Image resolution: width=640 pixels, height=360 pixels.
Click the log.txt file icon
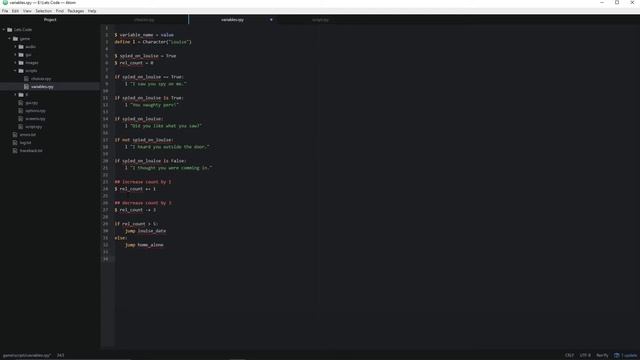(15, 143)
